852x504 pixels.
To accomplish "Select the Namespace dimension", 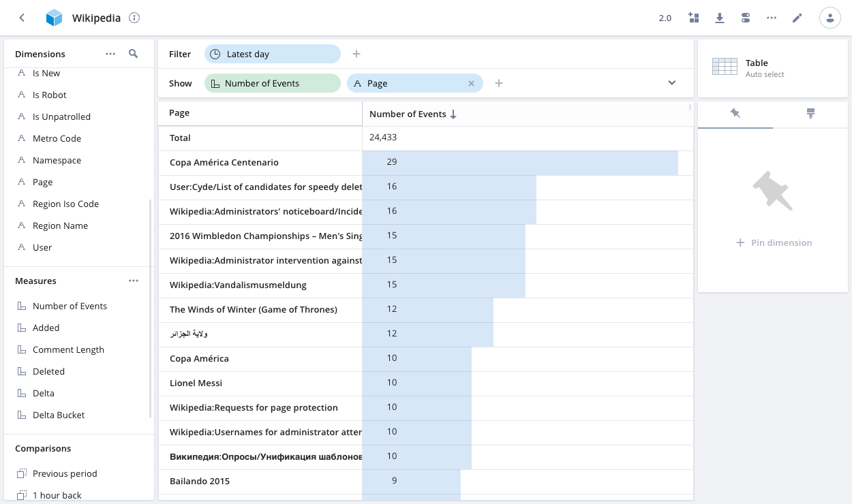I will pyautogui.click(x=79, y=160).
